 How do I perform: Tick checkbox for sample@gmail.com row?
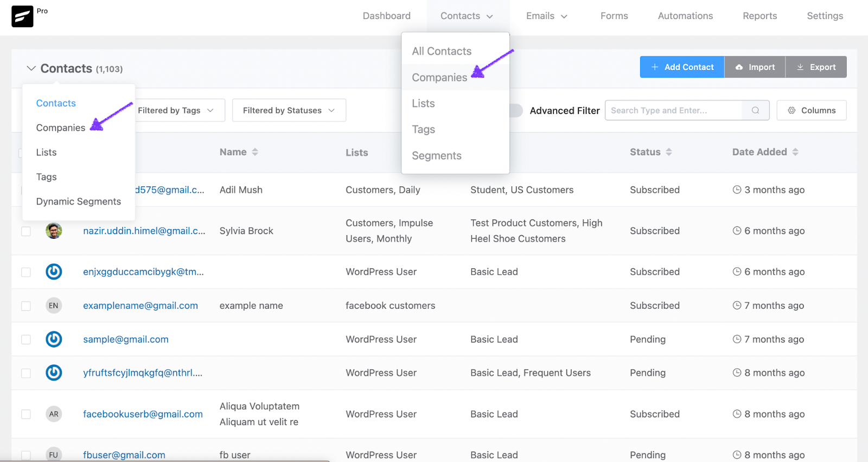pyautogui.click(x=26, y=340)
